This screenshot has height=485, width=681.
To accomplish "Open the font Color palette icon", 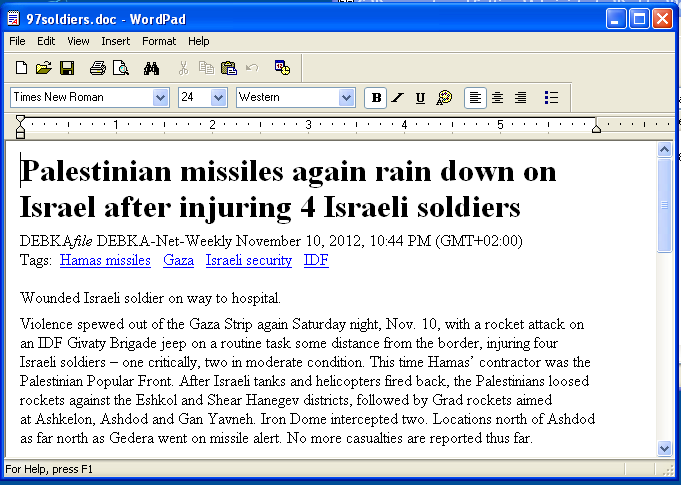I will pos(444,98).
